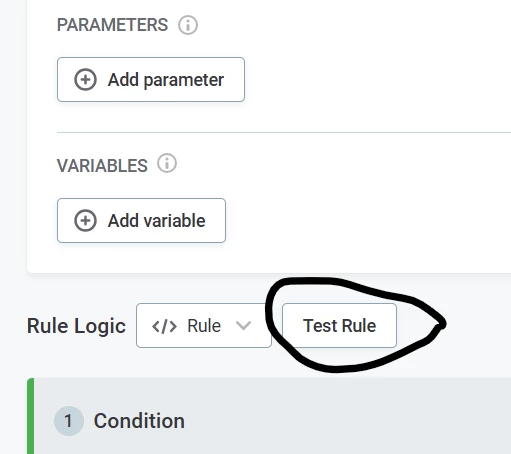Viewport: 511px width, 454px height.
Task: Select the Condition section header
Action: point(272,416)
